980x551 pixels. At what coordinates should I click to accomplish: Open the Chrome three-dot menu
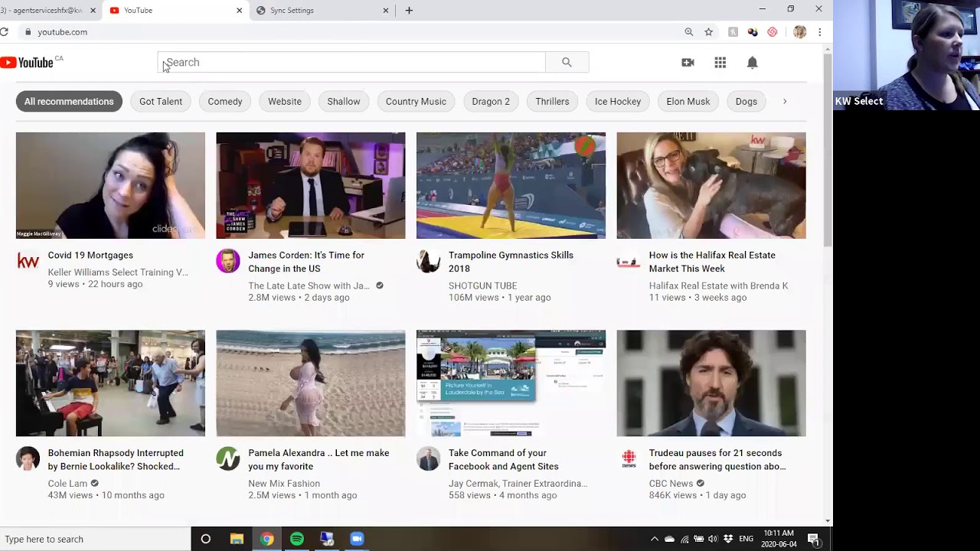point(819,32)
